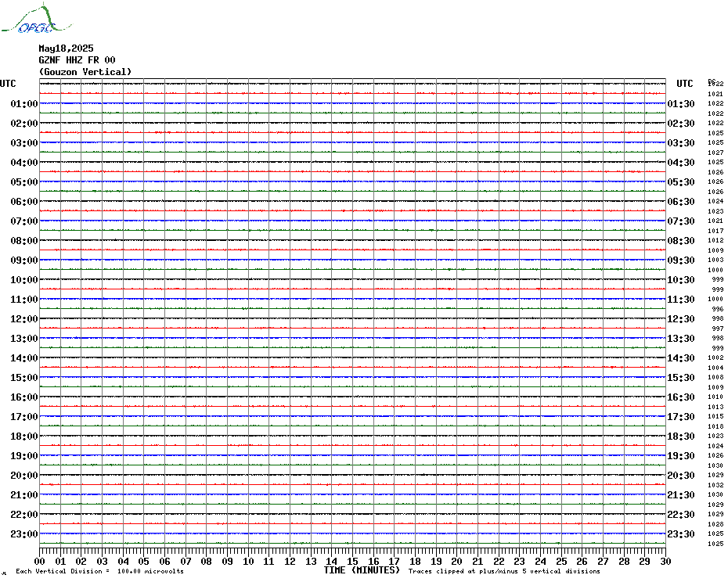Click the 23:00 hour label
This screenshot has height=582, width=728.
click(x=24, y=533)
